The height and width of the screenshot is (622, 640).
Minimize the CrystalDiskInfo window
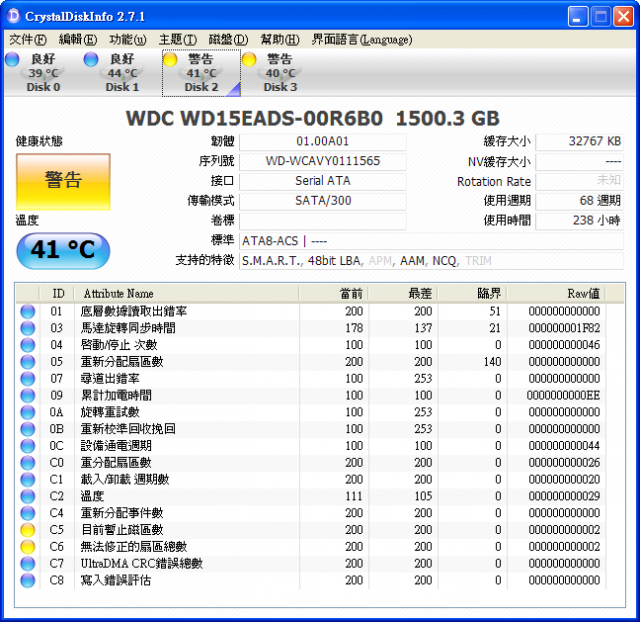tap(578, 17)
